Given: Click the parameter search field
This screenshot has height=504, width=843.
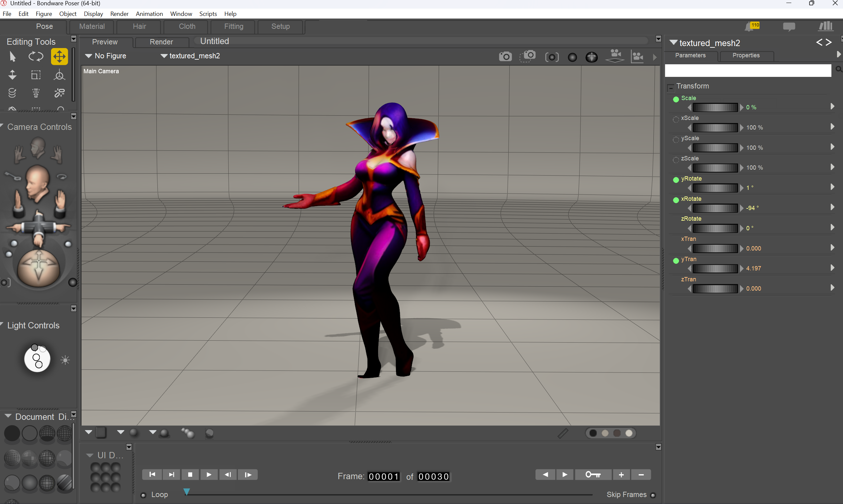Looking at the screenshot, I should point(748,70).
